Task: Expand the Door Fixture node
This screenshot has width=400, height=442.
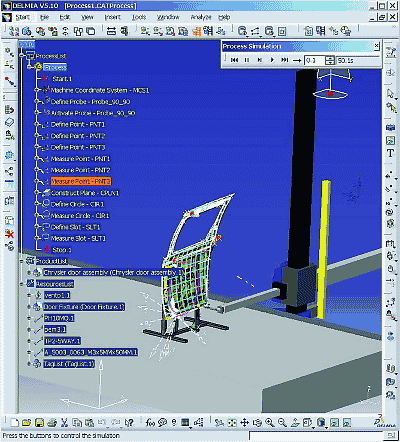Action: pyautogui.click(x=30, y=307)
